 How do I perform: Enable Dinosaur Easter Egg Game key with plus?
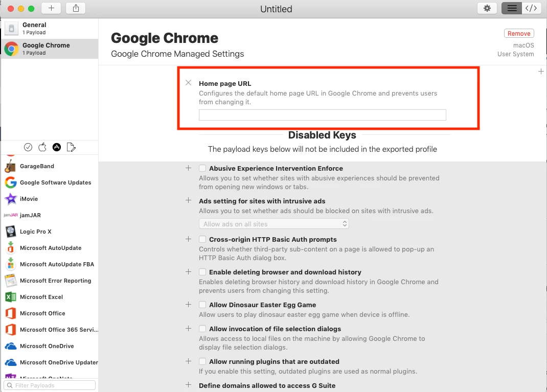point(188,305)
